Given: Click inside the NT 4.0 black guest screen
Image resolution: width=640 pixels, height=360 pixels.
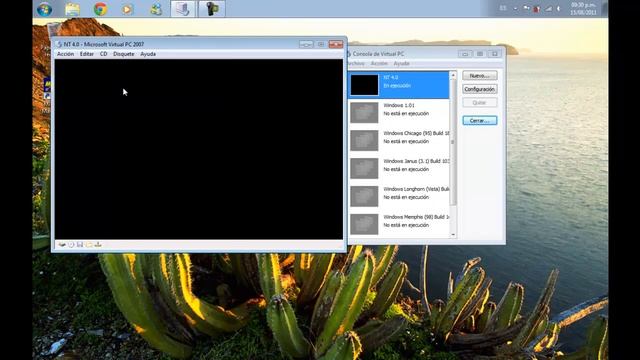Looking at the screenshot, I should 199,149.
